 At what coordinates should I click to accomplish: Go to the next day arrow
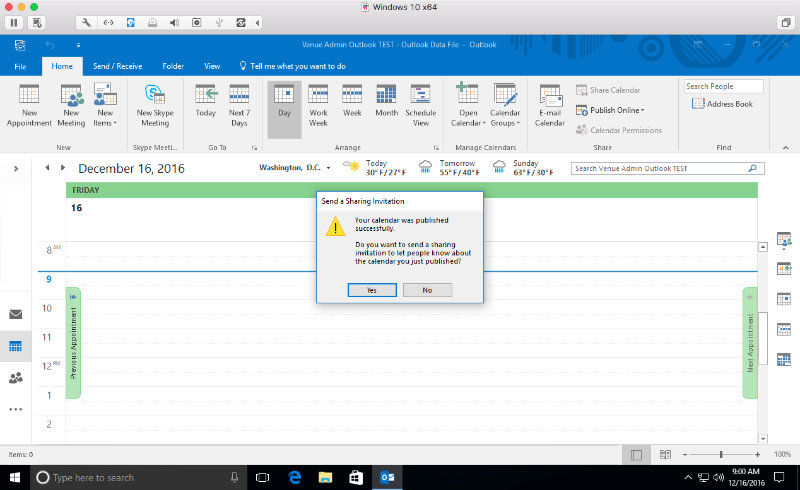point(63,167)
